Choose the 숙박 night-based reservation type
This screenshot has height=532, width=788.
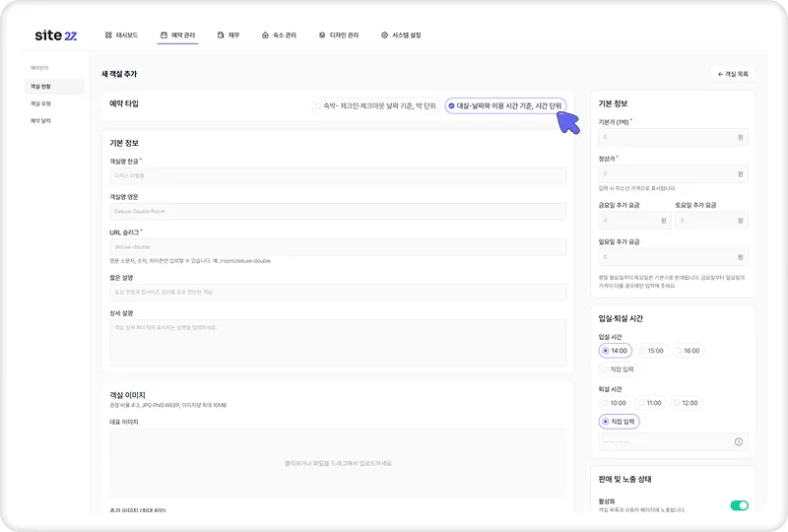click(x=375, y=106)
